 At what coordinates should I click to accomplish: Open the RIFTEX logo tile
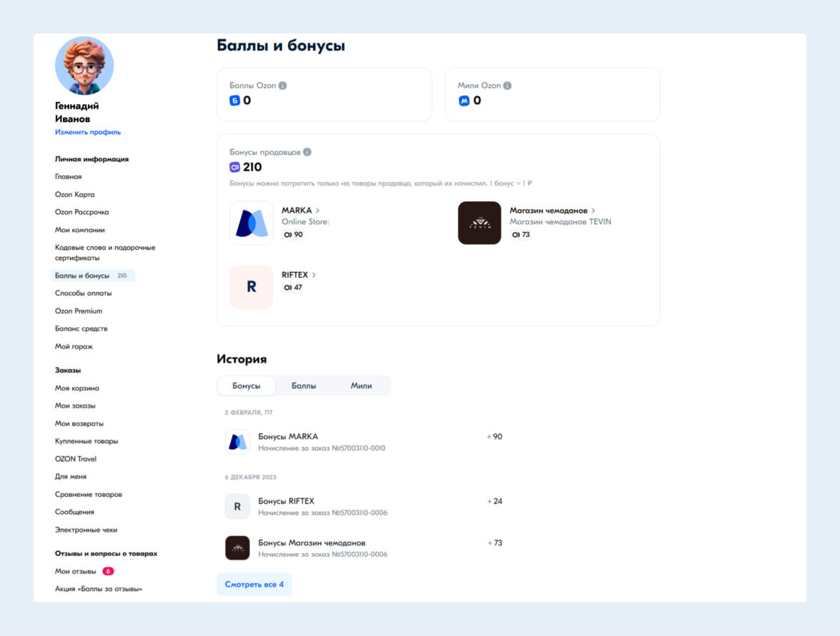click(251, 287)
